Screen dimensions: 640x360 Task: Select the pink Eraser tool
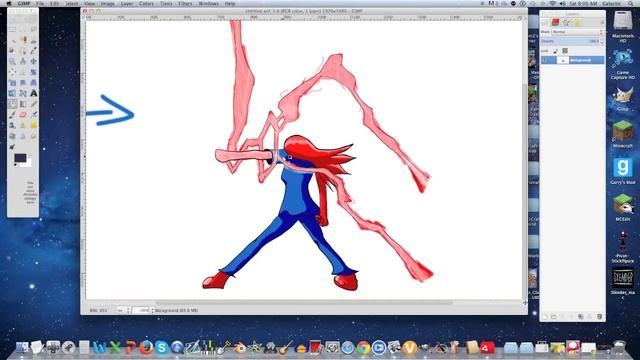(x=23, y=114)
